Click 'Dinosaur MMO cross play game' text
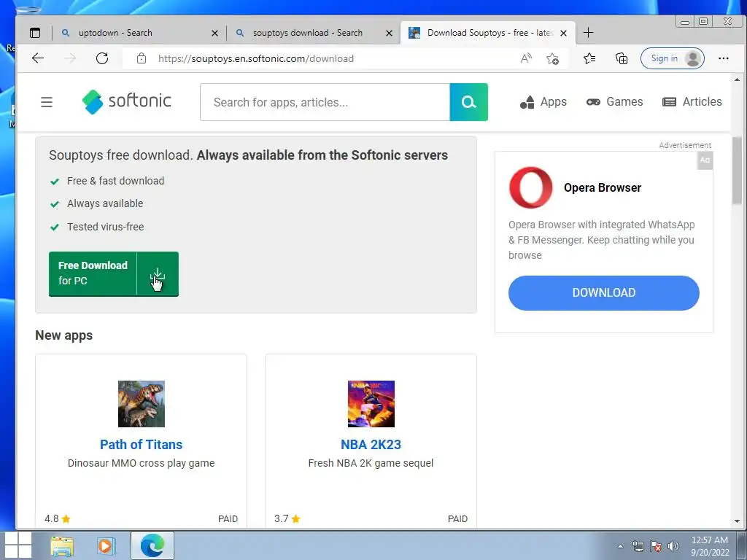Image resolution: width=747 pixels, height=560 pixels. [141, 463]
